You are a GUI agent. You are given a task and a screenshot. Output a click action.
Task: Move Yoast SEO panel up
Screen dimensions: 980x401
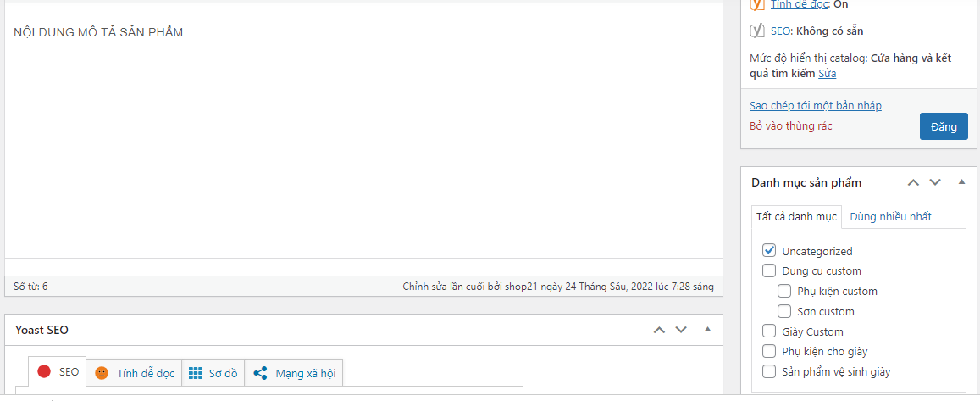click(x=660, y=330)
